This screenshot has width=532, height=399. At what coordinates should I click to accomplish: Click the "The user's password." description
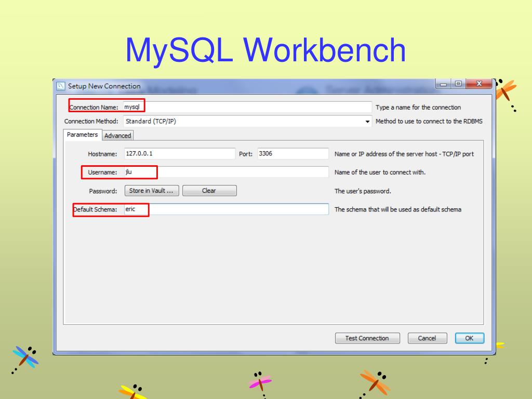click(x=363, y=191)
